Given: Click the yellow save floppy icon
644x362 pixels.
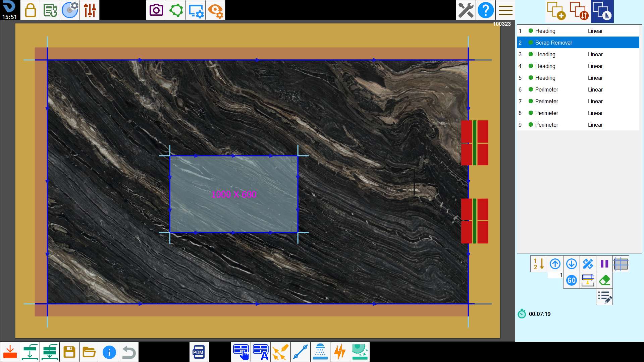Looking at the screenshot, I should 69,352.
